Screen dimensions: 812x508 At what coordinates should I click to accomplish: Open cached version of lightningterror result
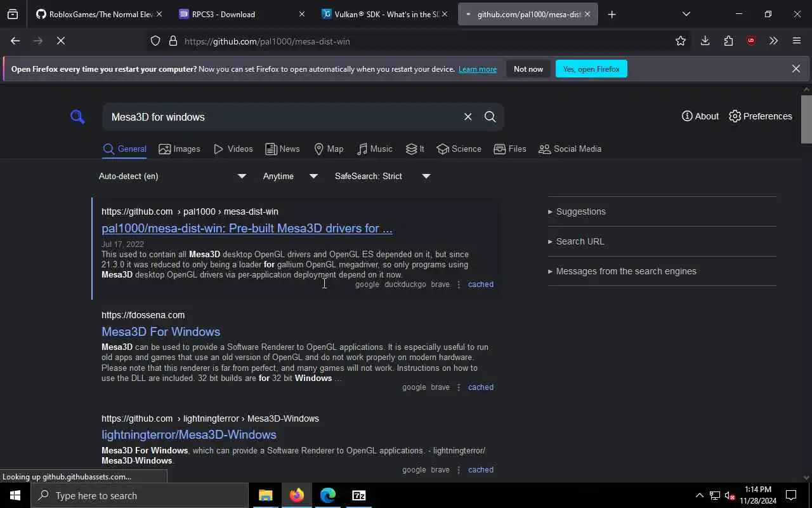coord(480,470)
